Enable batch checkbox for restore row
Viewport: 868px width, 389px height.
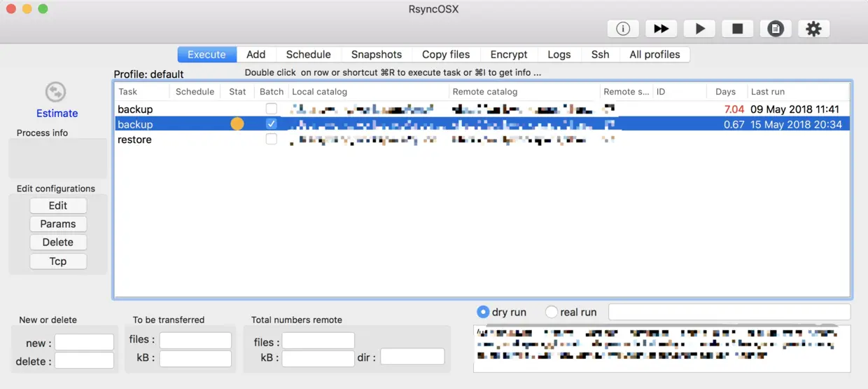pos(271,139)
